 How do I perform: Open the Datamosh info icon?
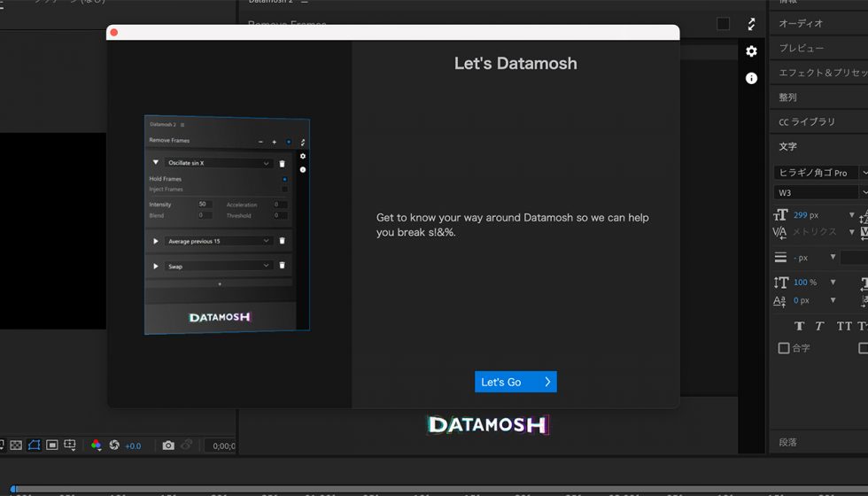click(751, 78)
